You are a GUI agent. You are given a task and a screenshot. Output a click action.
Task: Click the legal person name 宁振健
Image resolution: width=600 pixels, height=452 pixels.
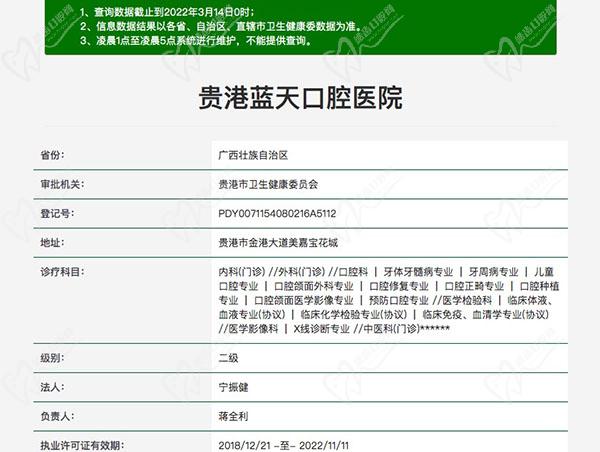(233, 387)
